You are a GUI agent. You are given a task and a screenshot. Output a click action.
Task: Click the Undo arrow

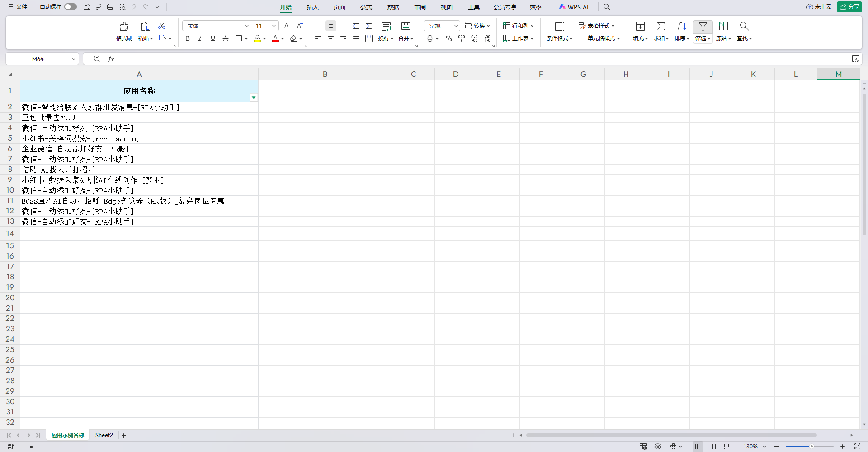click(134, 7)
